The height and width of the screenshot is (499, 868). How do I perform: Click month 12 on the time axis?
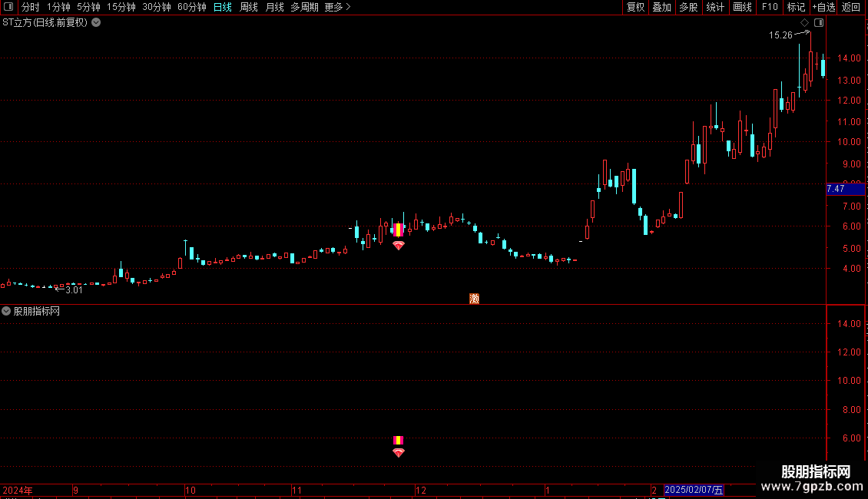pos(421,490)
